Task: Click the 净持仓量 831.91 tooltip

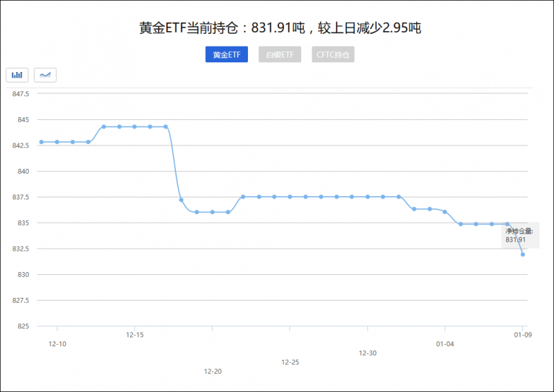Action: tap(520, 235)
